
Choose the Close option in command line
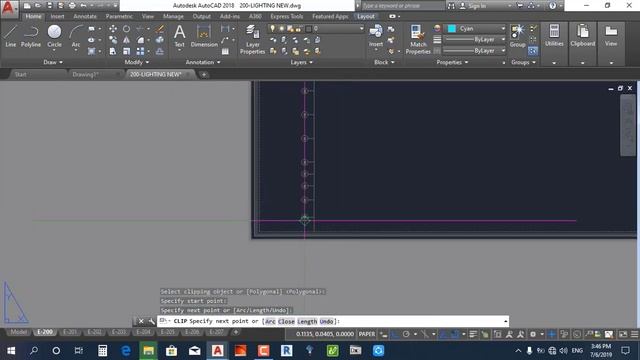click(x=286, y=321)
